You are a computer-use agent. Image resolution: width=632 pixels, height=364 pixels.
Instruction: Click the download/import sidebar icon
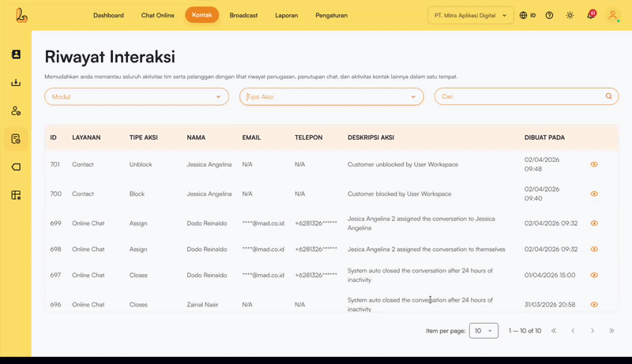pyautogui.click(x=16, y=83)
